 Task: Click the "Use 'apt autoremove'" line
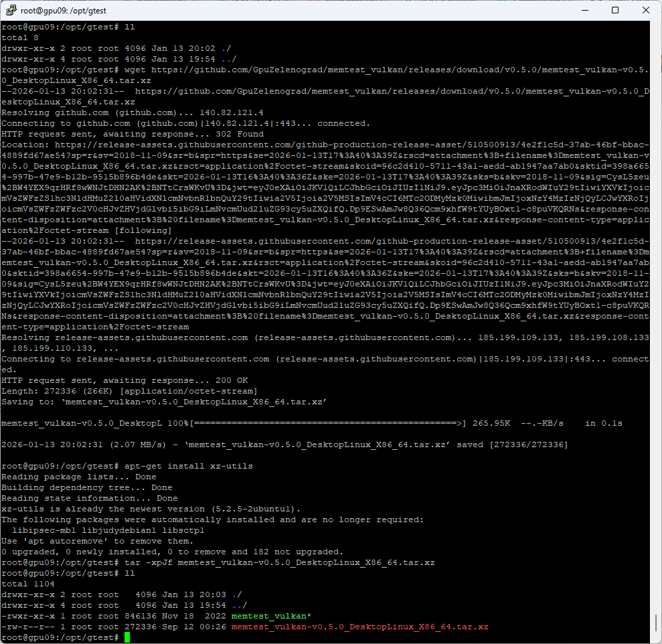pyautogui.click(x=97, y=541)
